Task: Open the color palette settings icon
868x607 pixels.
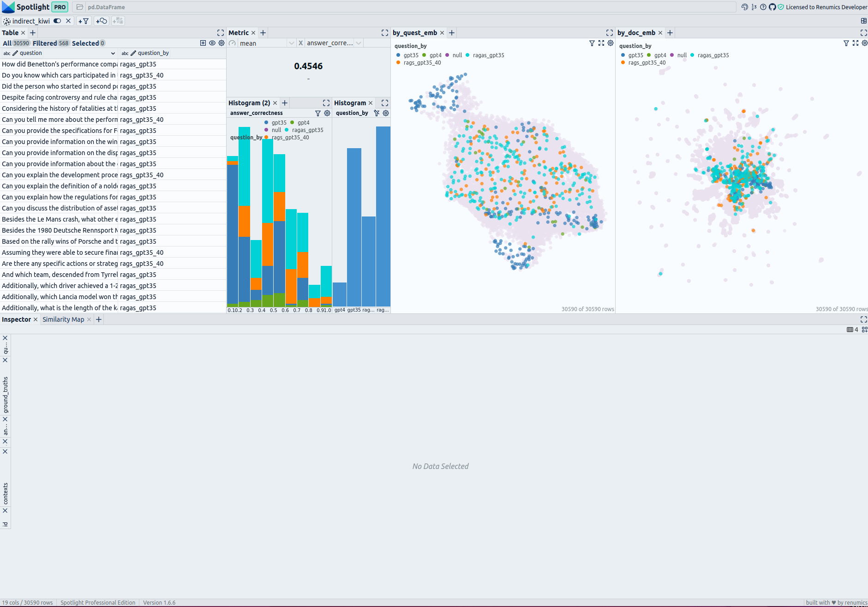Action: (744, 7)
